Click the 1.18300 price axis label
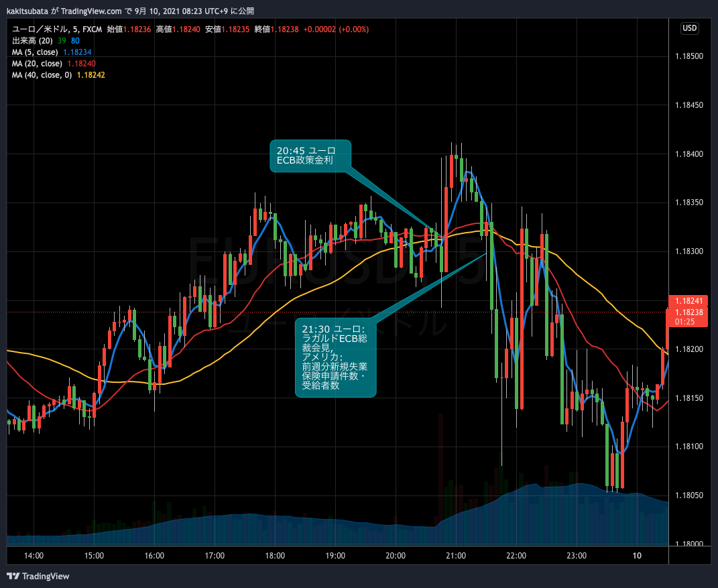Screen dimensions: 718x588 (x=689, y=251)
